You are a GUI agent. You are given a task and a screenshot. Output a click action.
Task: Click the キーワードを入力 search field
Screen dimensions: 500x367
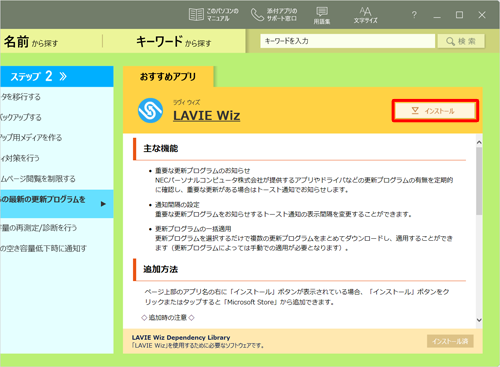coord(347,41)
